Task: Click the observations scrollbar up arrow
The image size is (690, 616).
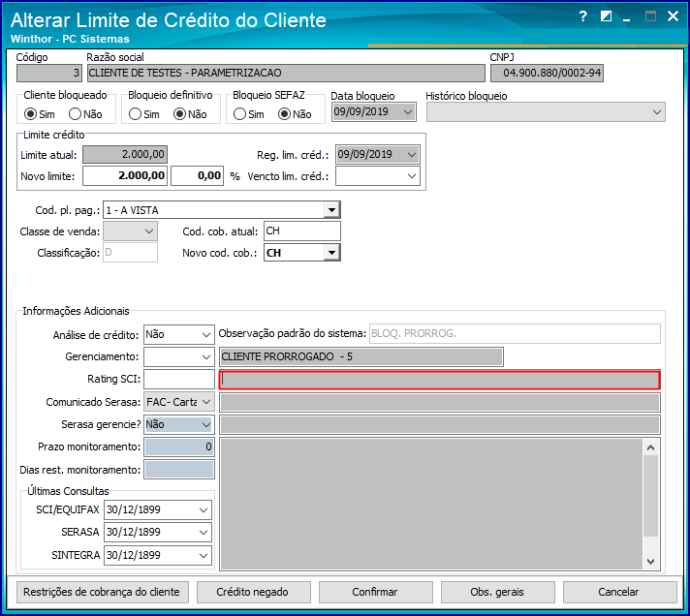Action: [x=651, y=447]
